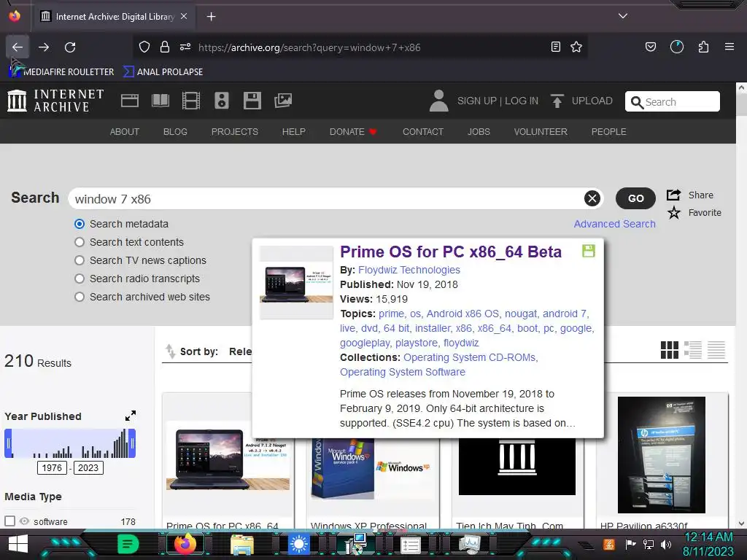The image size is (747, 560).
Task: Click the left year range slider handle
Action: [8, 443]
